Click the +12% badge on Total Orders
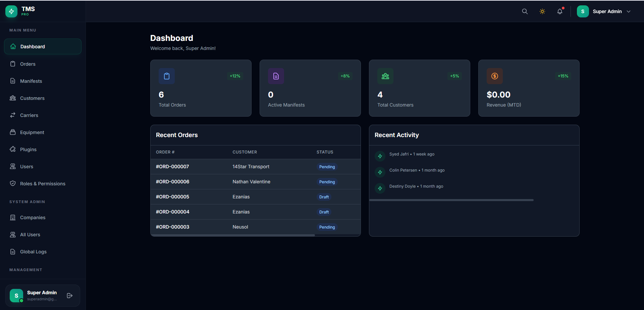 (235, 76)
